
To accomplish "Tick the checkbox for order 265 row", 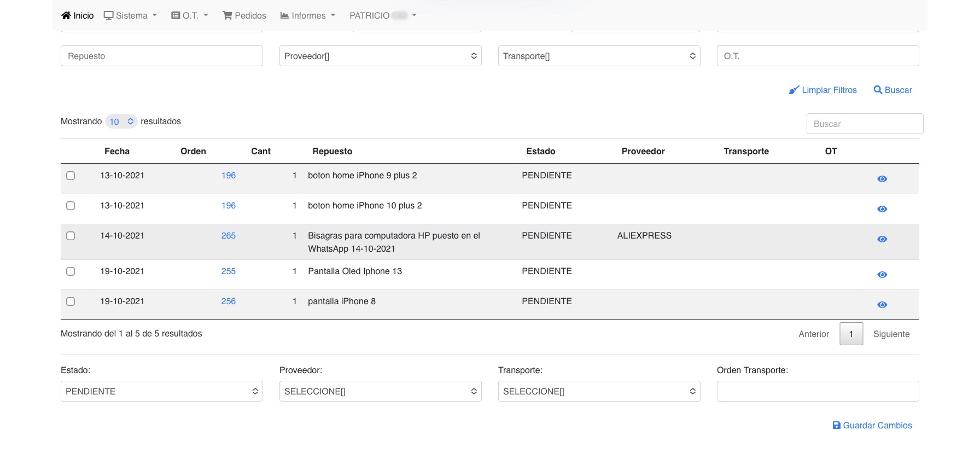I will pos(71,236).
